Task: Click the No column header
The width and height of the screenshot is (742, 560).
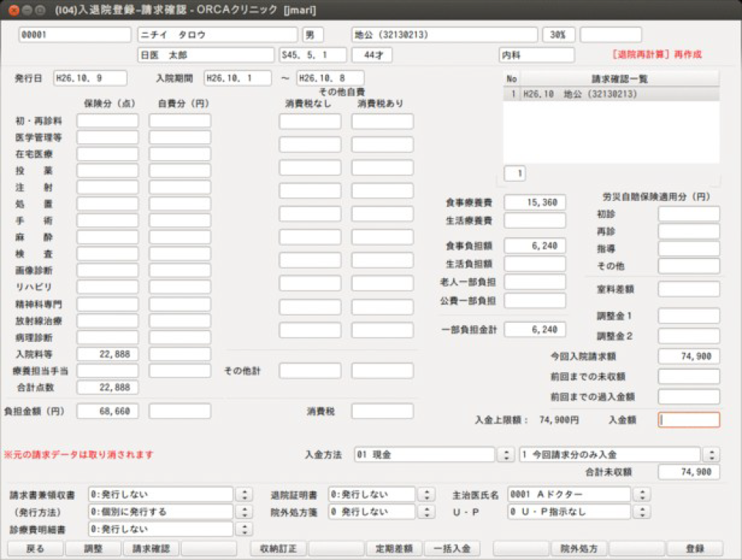Action: (x=512, y=79)
